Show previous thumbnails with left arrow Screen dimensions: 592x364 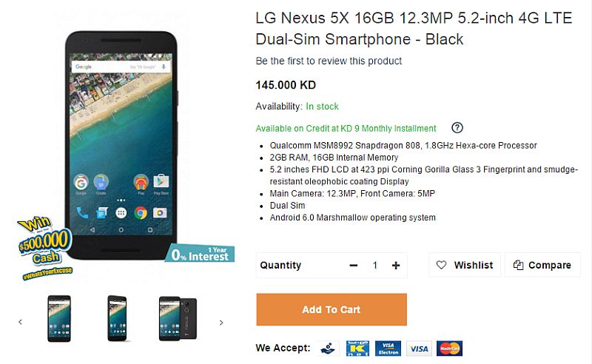point(21,322)
